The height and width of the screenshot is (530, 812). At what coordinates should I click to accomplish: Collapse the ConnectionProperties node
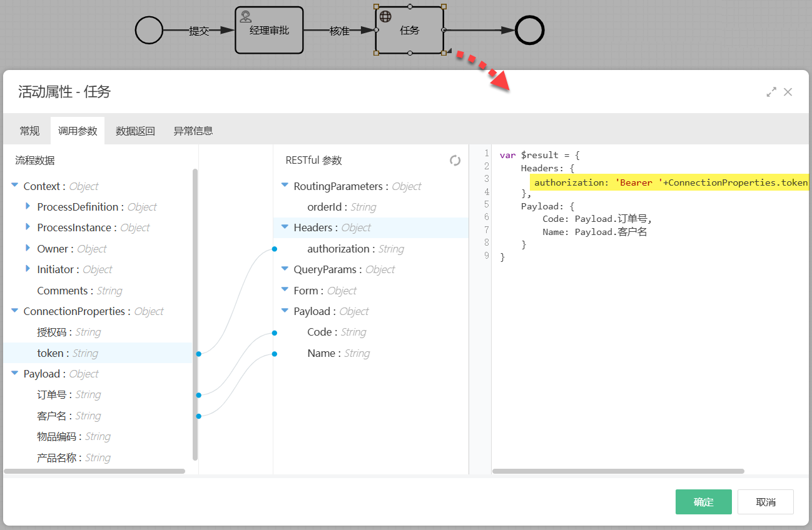(x=14, y=311)
